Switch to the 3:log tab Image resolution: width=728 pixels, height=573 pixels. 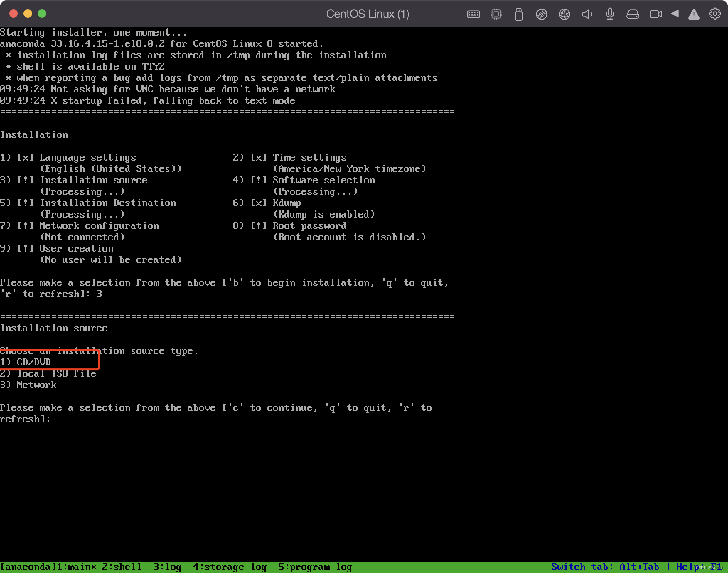[167, 567]
